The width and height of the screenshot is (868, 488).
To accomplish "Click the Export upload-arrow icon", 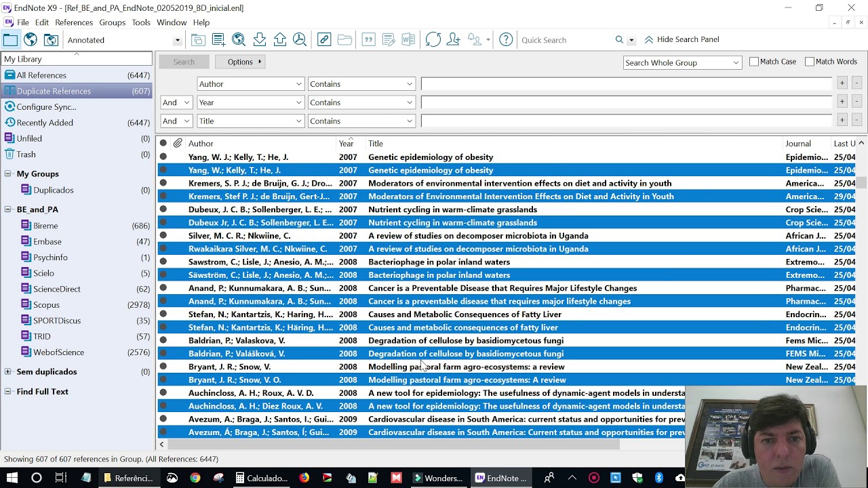I will (279, 40).
